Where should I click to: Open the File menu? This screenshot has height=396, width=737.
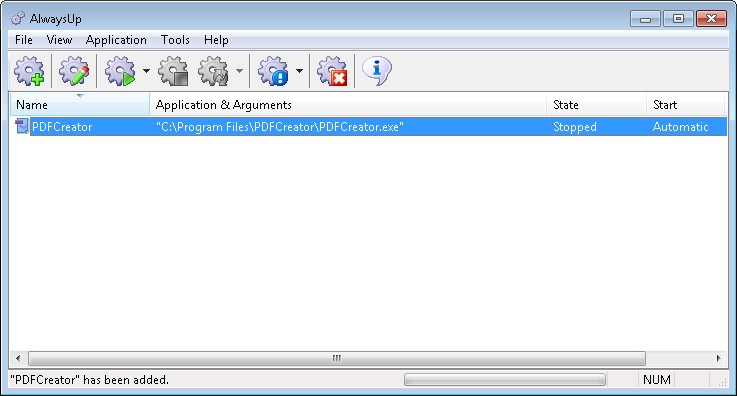[x=24, y=40]
